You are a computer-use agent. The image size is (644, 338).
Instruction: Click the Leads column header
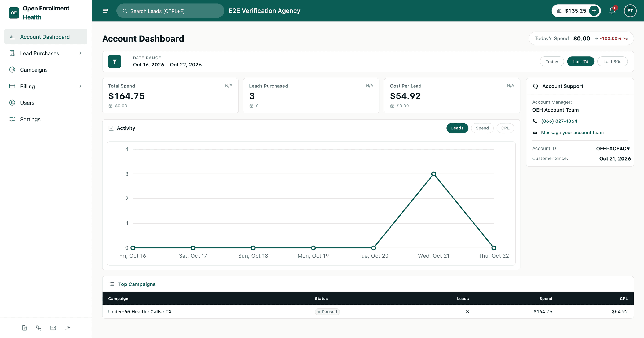tap(463, 299)
